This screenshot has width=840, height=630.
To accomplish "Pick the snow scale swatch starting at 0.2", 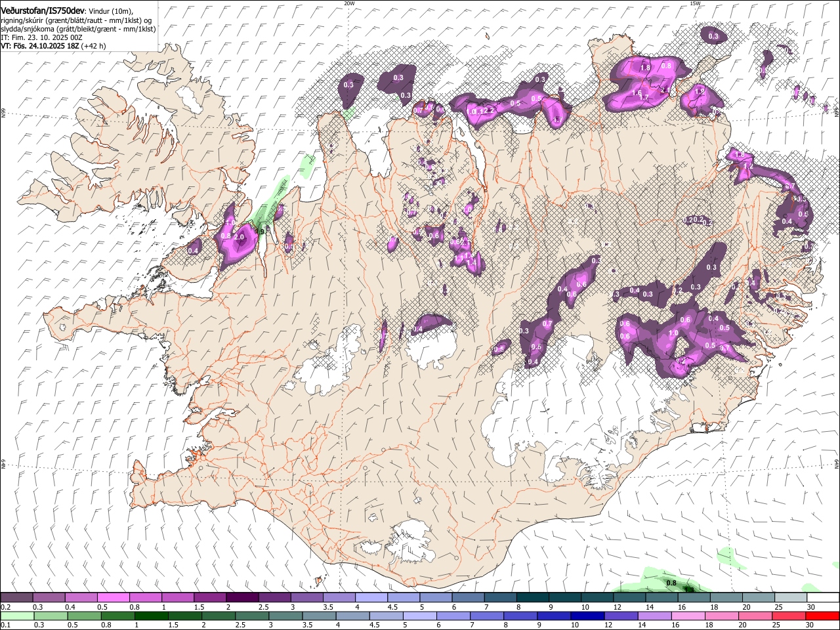I will pyautogui.click(x=16, y=597).
